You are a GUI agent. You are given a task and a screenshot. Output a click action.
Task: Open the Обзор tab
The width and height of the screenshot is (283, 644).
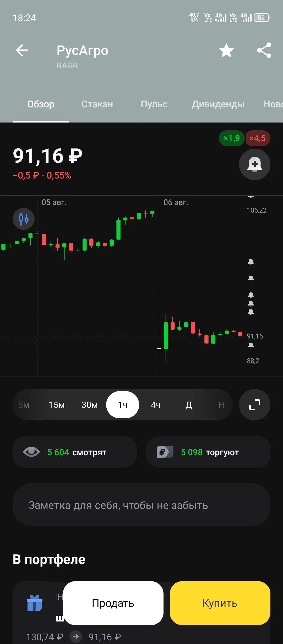[x=41, y=104]
